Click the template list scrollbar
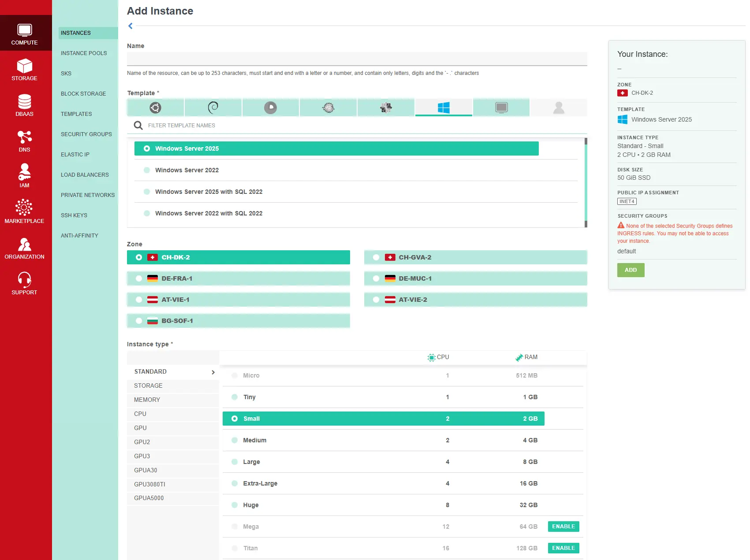The width and height of the screenshot is (750, 560). click(x=586, y=183)
